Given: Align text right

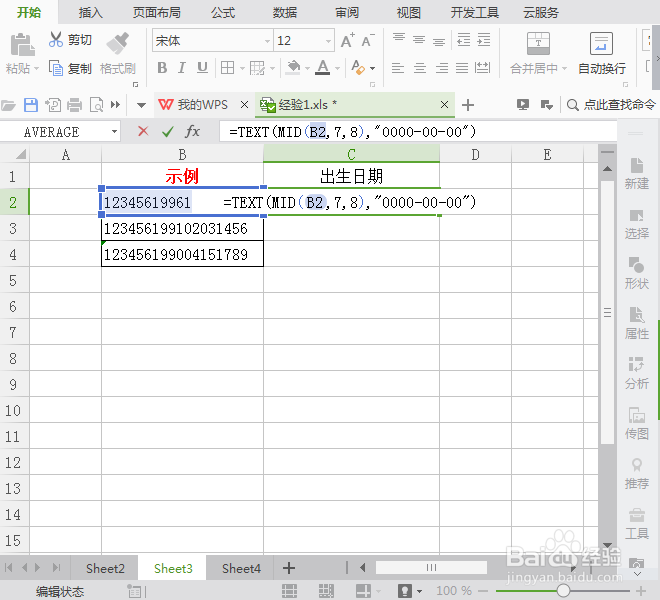Looking at the screenshot, I should [442, 68].
